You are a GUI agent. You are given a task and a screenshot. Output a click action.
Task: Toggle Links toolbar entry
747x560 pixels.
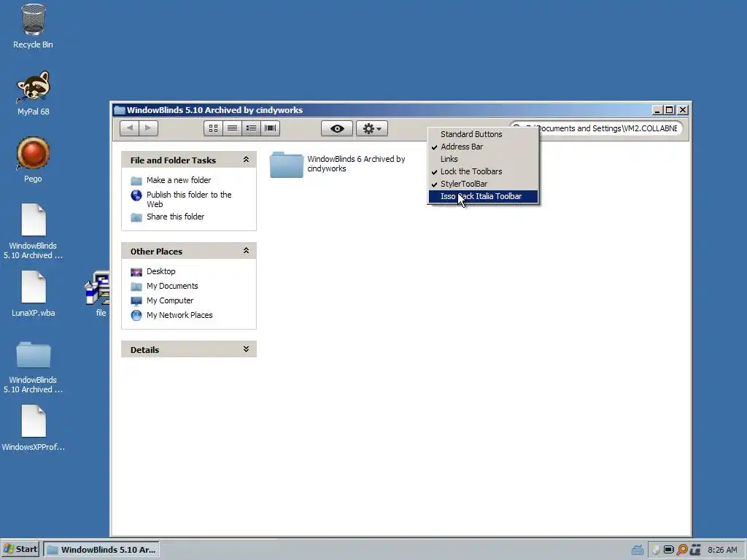pos(483,159)
